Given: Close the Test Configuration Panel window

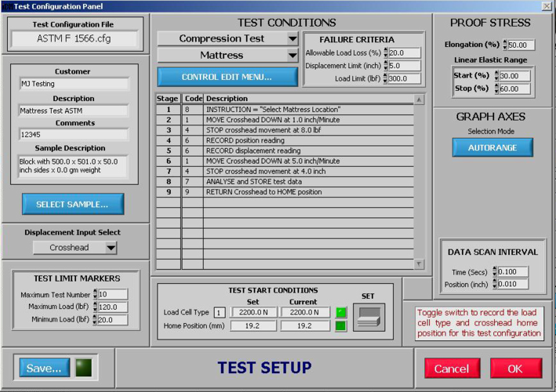Looking at the screenshot, I should click(x=547, y=6).
